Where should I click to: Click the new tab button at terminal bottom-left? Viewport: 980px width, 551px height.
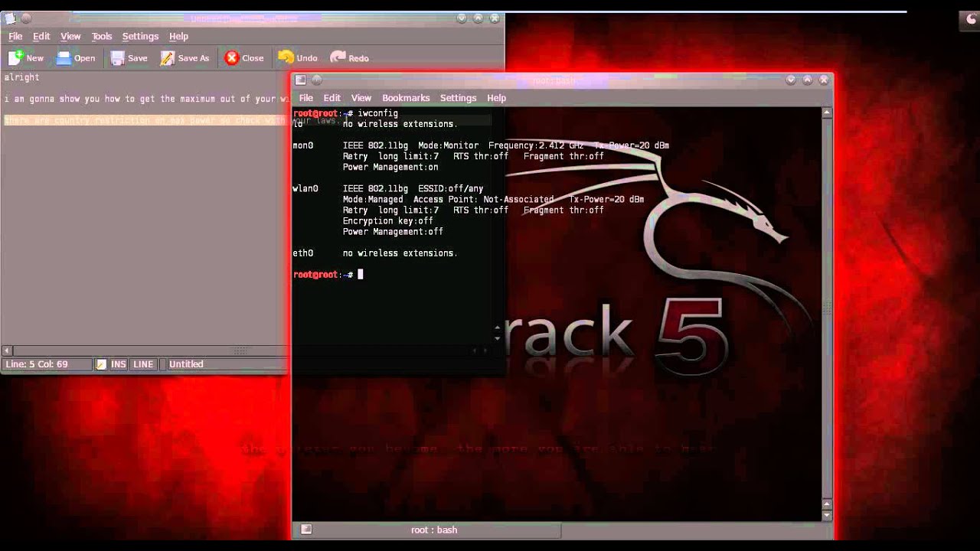pyautogui.click(x=306, y=529)
